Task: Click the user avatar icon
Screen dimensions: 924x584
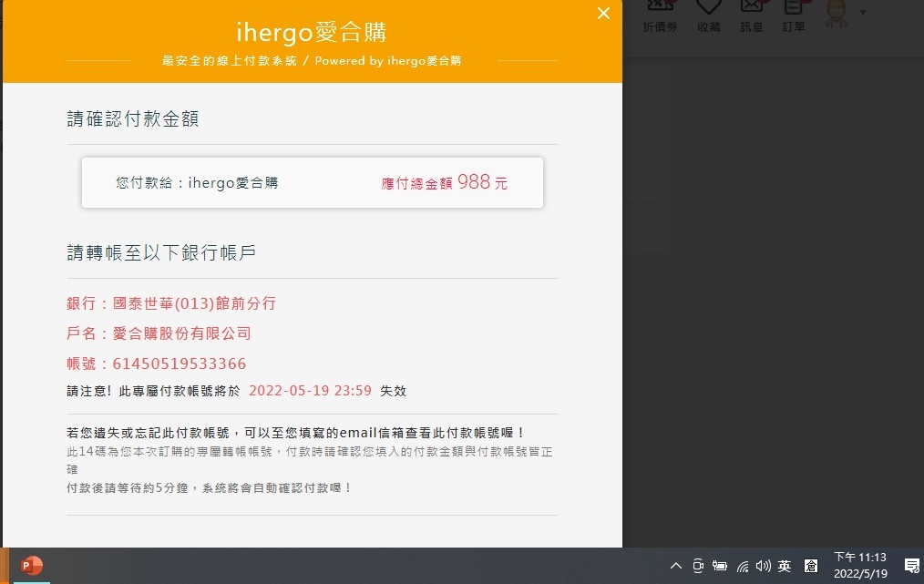Action: [837, 13]
